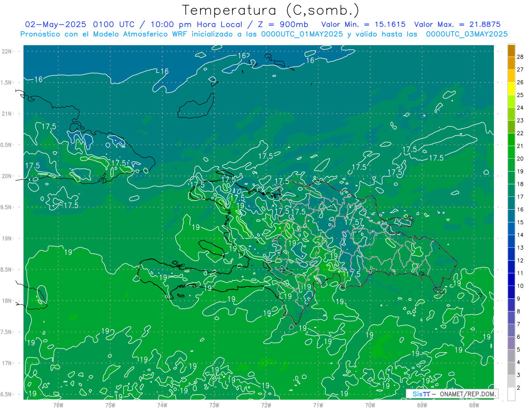Image resolution: width=532 pixels, height=411 pixels.
Task: Click the "73W" longitude axis label
Action: (214, 405)
